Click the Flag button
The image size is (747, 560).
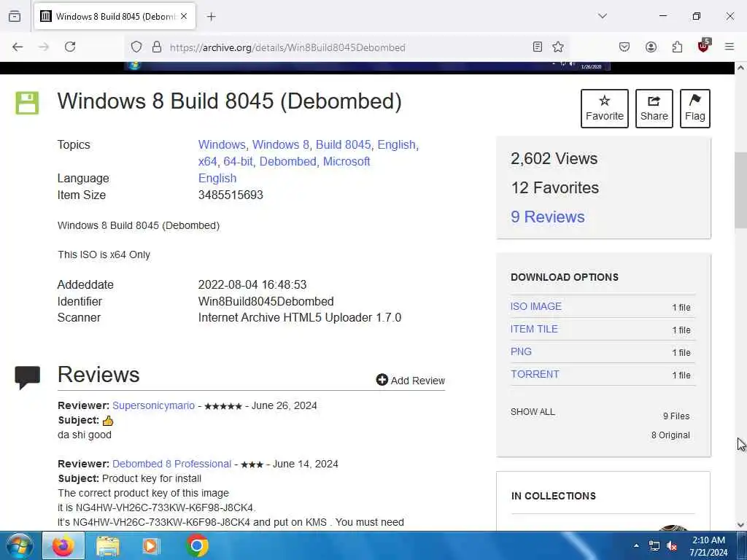pos(695,109)
